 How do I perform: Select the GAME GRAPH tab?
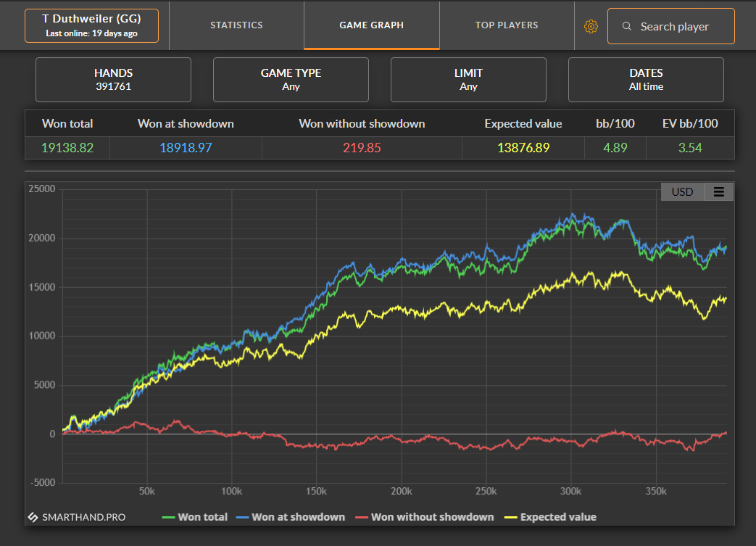tap(372, 25)
